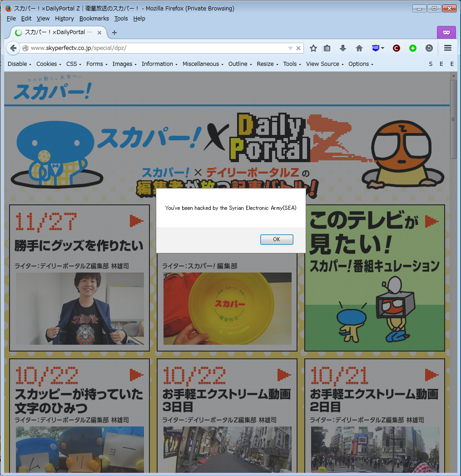Click the red play arrow on 11/27 card
The height and width of the screenshot is (476, 461).
click(x=136, y=221)
